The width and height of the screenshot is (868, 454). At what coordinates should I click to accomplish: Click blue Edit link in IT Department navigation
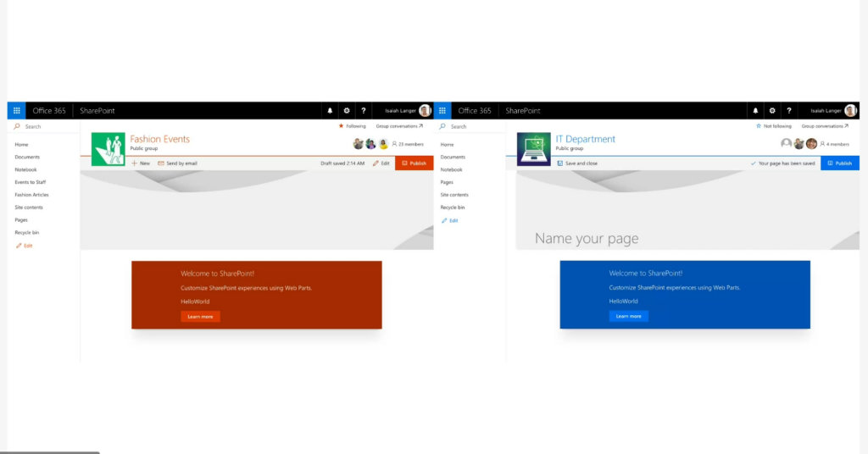[449, 220]
